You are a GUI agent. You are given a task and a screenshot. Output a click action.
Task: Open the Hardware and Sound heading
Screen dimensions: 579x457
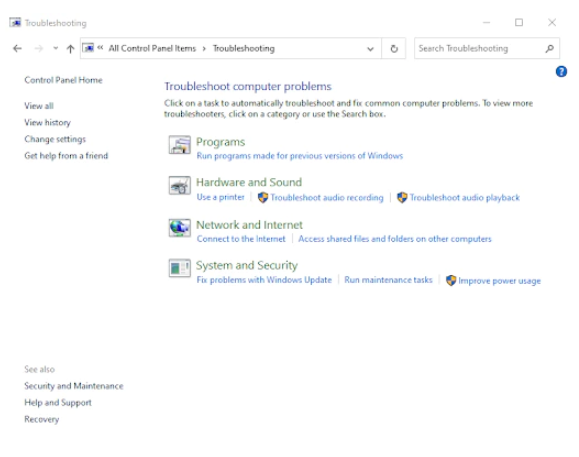pyautogui.click(x=249, y=182)
